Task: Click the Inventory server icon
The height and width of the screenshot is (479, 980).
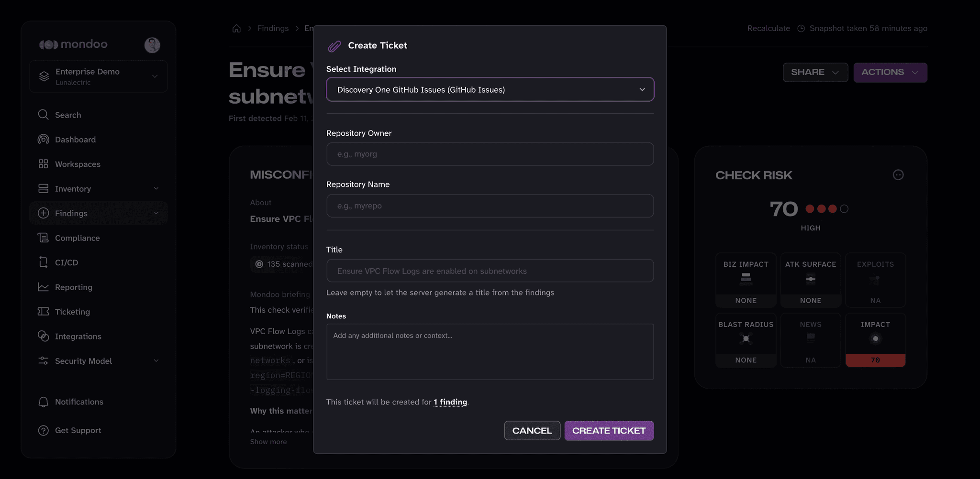Action: pos(43,188)
